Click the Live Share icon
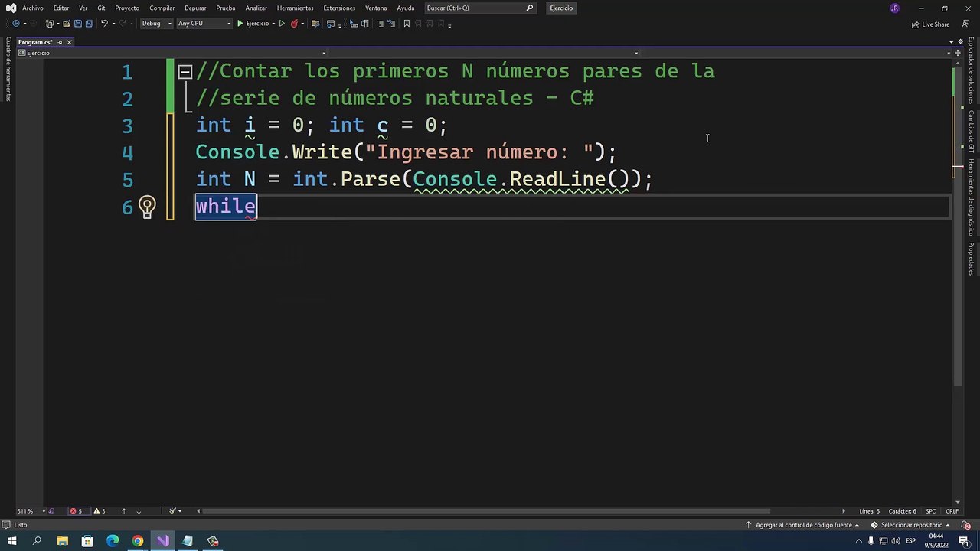Screen dimensions: 980x551 (x=916, y=24)
